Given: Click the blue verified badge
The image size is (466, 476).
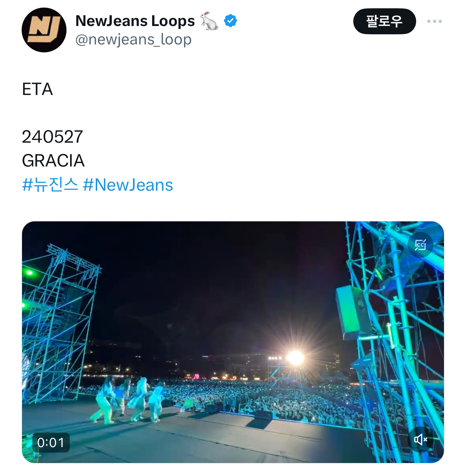Looking at the screenshot, I should point(230,21).
